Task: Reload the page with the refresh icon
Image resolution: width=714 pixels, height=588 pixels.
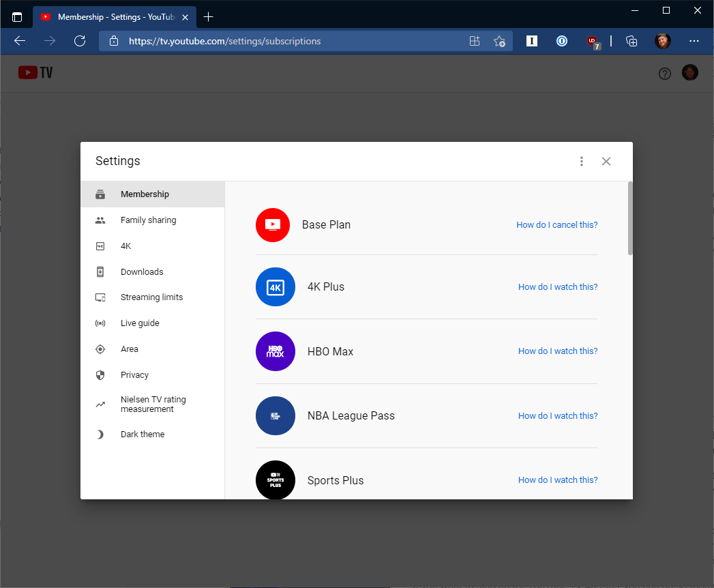Action: (80, 41)
